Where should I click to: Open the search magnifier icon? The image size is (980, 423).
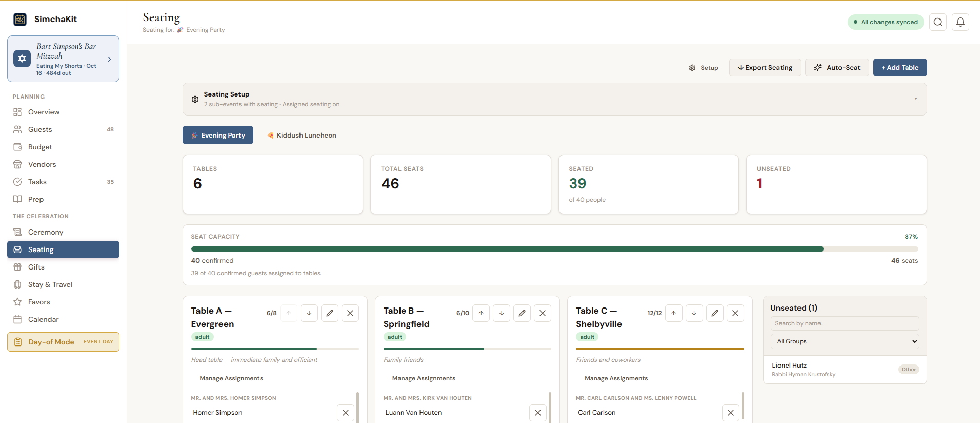[938, 22]
